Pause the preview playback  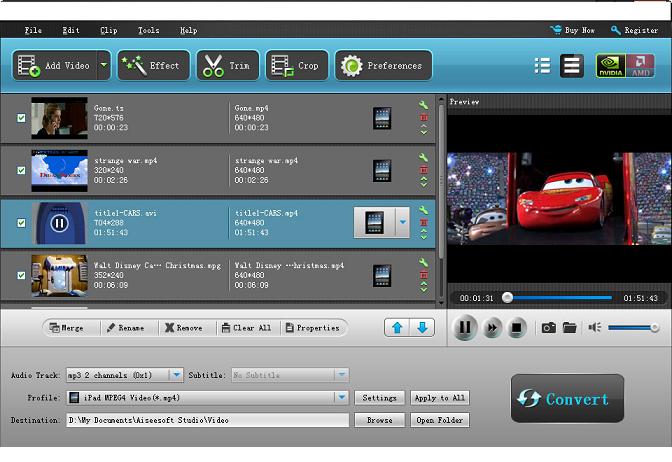click(465, 328)
